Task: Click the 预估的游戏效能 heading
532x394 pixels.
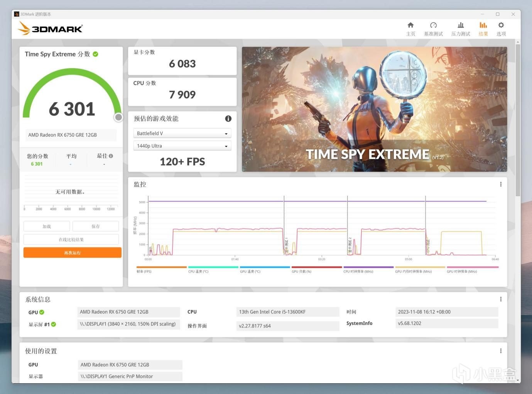Action: (x=156, y=119)
